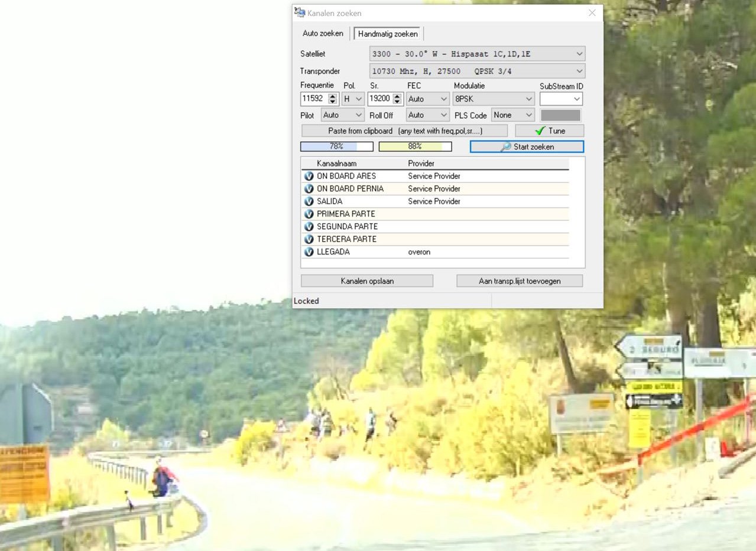Open the SubStream ID dropdown

click(x=561, y=99)
